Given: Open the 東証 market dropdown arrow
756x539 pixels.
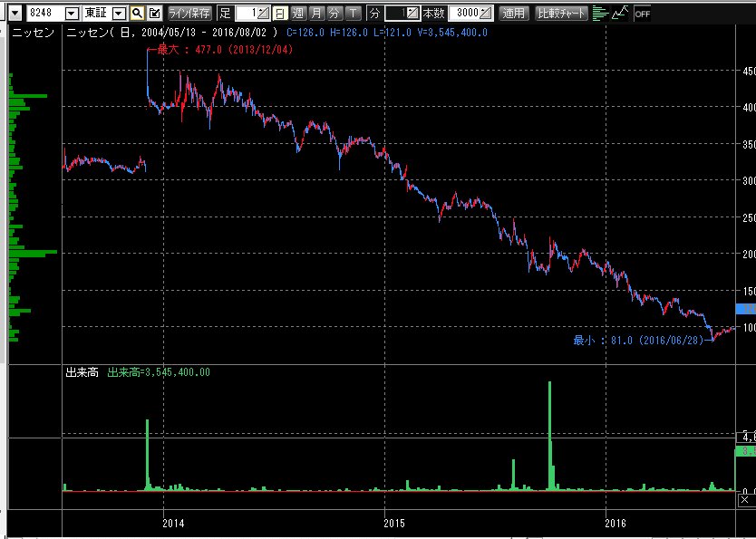Looking at the screenshot, I should pos(119,14).
